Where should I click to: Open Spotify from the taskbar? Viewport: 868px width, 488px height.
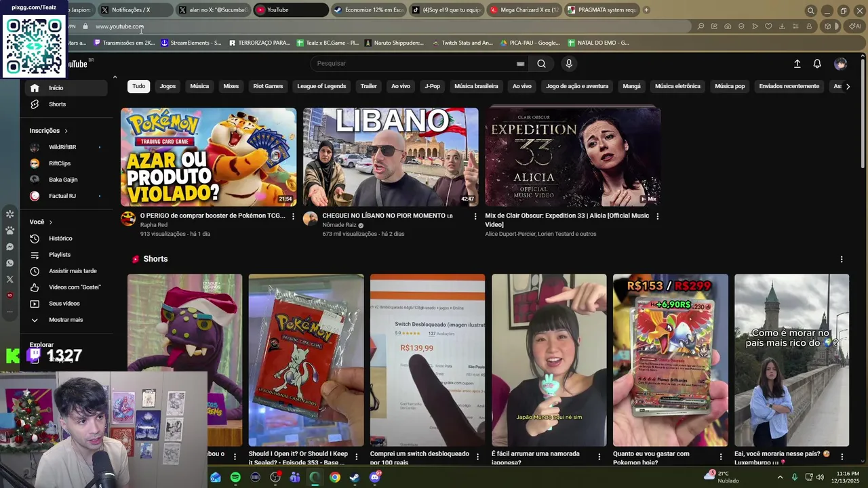pos(235,477)
